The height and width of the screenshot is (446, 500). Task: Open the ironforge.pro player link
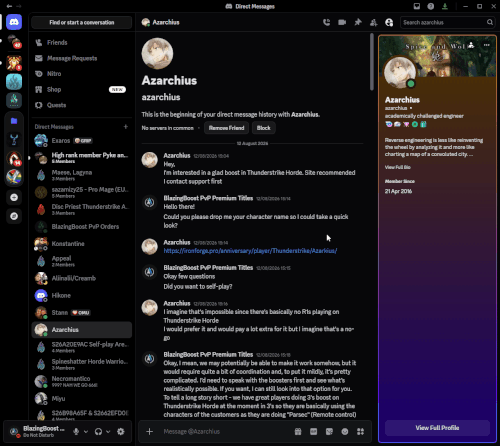point(250,251)
